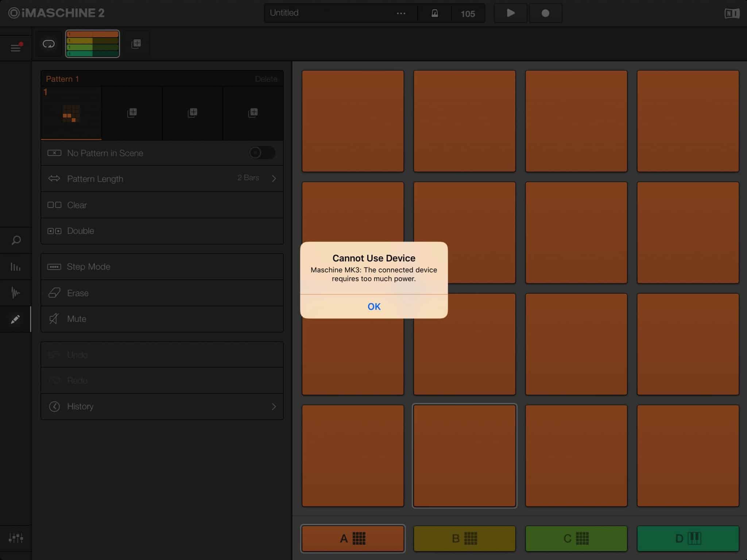747x560 pixels.
Task: Start playback with the Play button
Action: click(511, 13)
